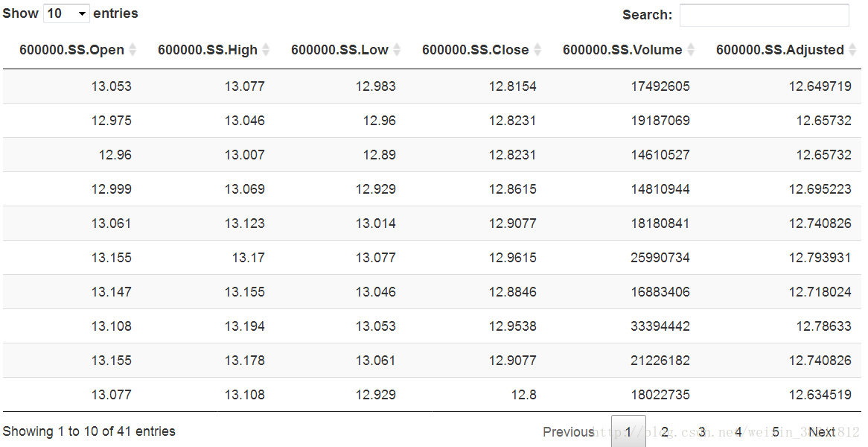
Task: Click Volume value 17492605
Action: point(660,86)
